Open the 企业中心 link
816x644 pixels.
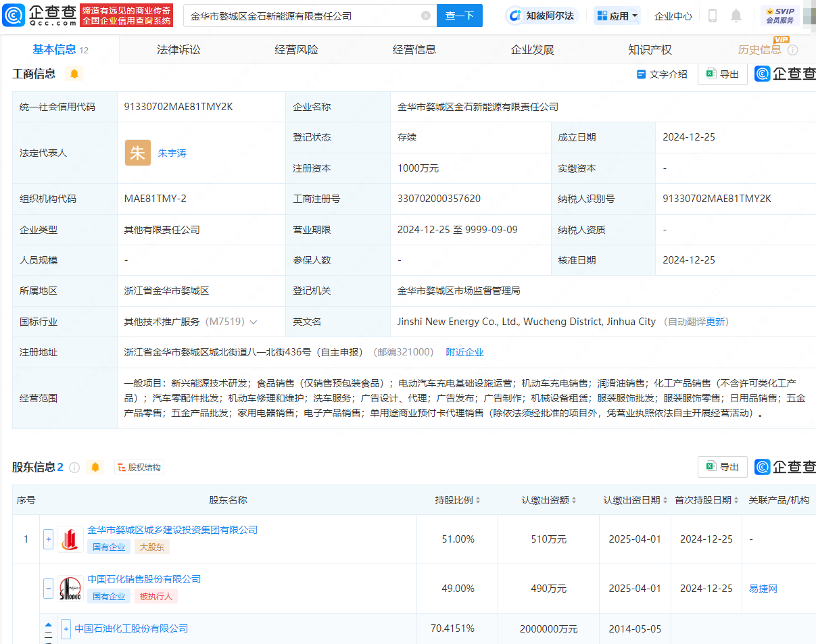click(673, 16)
